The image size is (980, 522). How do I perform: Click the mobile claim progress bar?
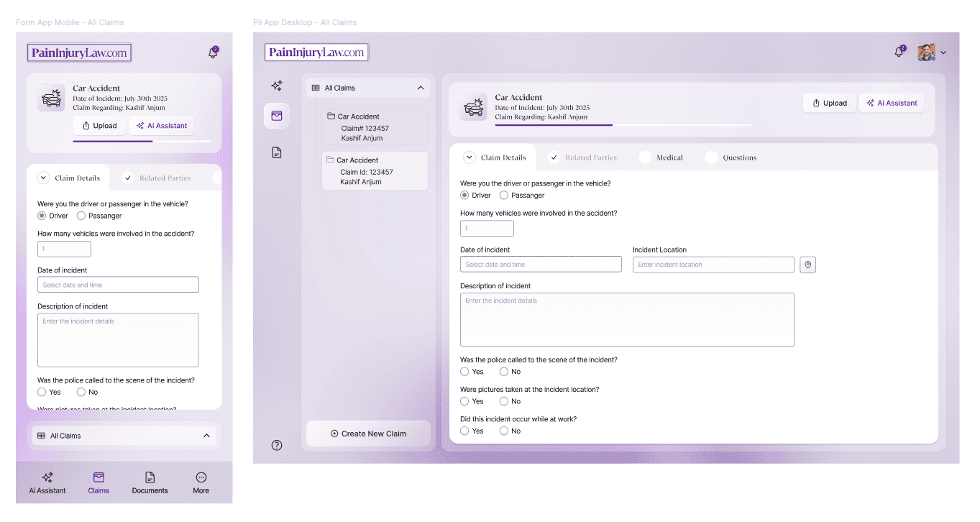pyautogui.click(x=142, y=141)
